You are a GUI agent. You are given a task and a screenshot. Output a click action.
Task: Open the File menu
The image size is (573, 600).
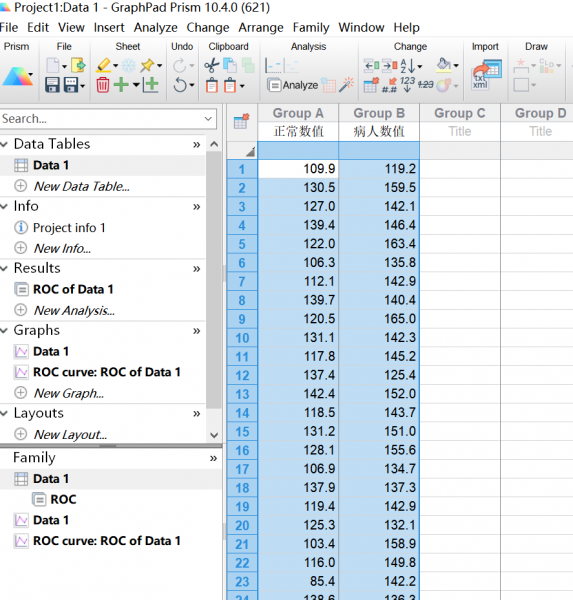pyautogui.click(x=9, y=28)
